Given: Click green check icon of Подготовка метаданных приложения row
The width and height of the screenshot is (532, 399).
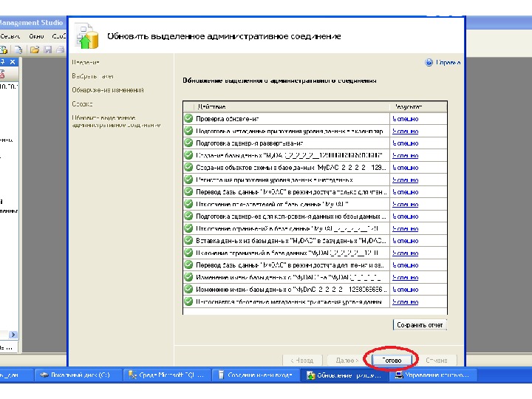Looking at the screenshot, I should (x=188, y=131).
